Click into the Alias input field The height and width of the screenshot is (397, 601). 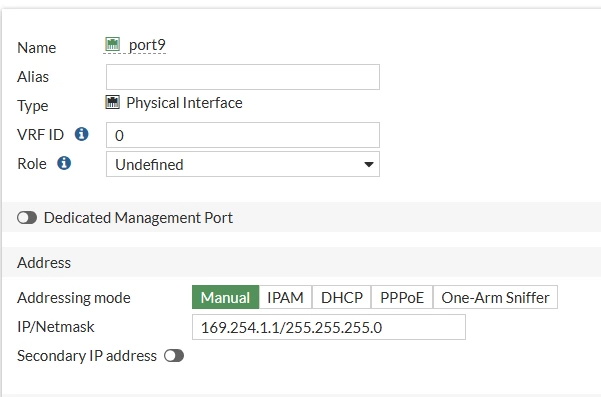(243, 77)
